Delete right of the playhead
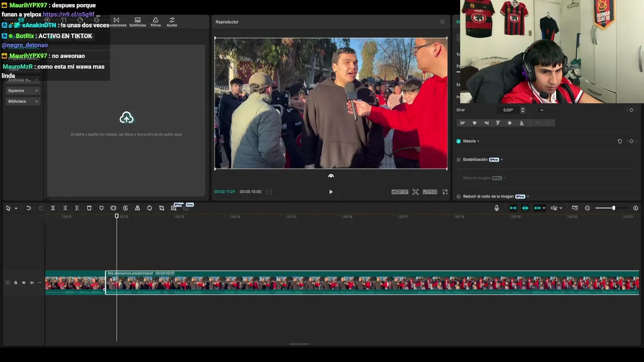This screenshot has width=644, height=362. click(x=77, y=208)
